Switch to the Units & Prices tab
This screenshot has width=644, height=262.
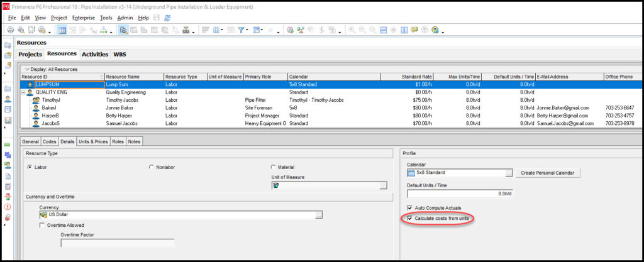pyautogui.click(x=92, y=141)
